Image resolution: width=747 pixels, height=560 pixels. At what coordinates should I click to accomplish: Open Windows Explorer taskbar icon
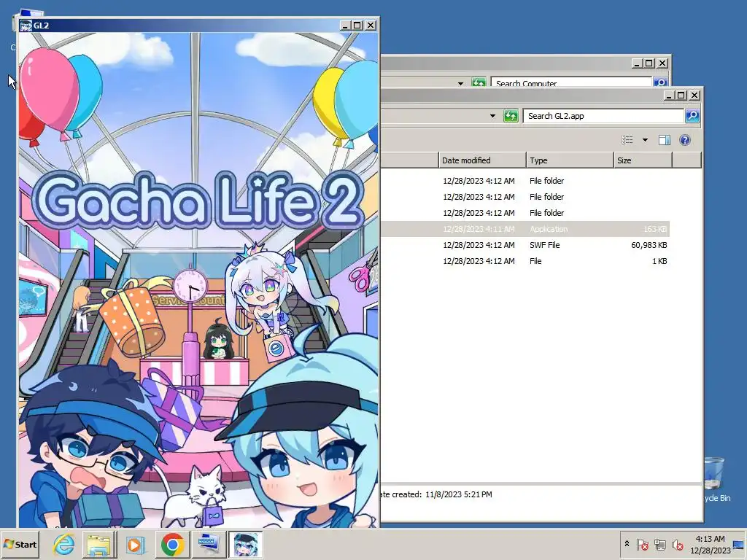coord(98,544)
